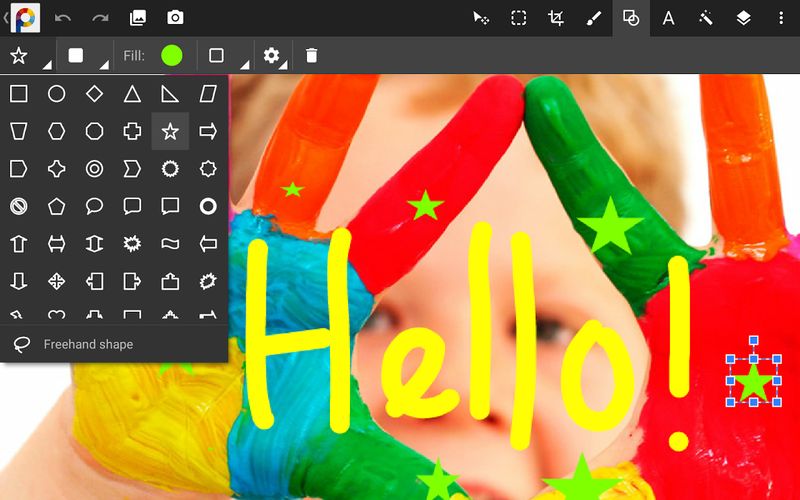
Task: Open the layers panel
Action: pos(743,18)
